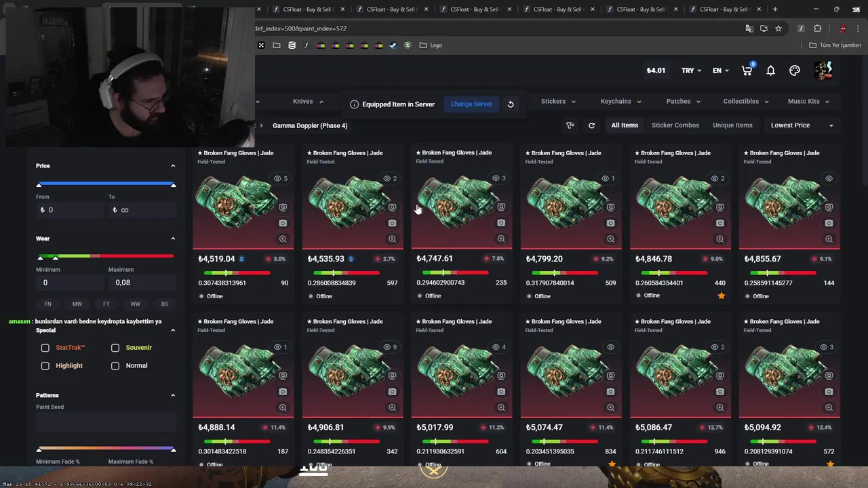This screenshot has width=868, height=488.
Task: Click the Wear range color slider
Action: click(x=106, y=256)
